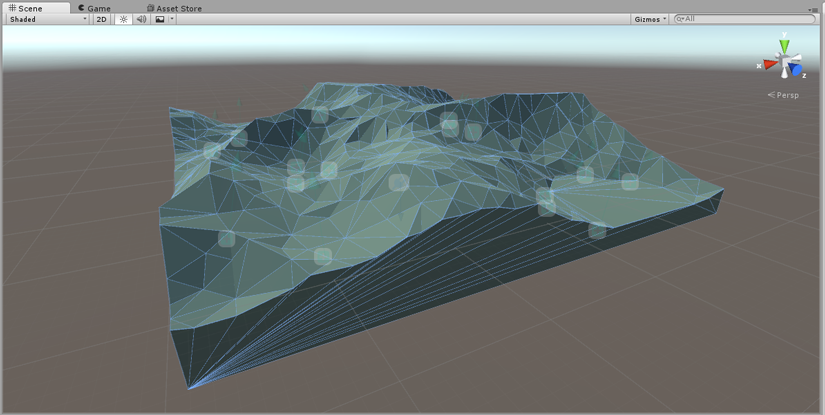Image resolution: width=825 pixels, height=415 pixels.
Task: Toggle the Persp projection label
Action: [x=785, y=95]
